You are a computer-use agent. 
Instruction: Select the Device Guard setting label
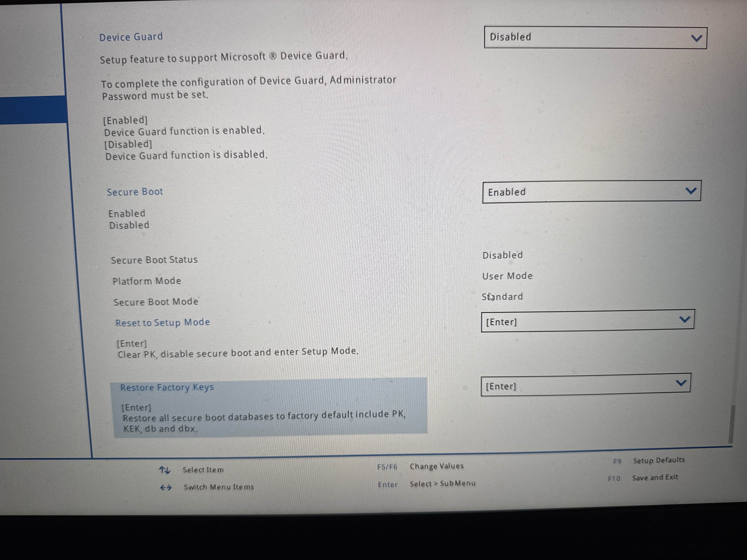click(131, 37)
